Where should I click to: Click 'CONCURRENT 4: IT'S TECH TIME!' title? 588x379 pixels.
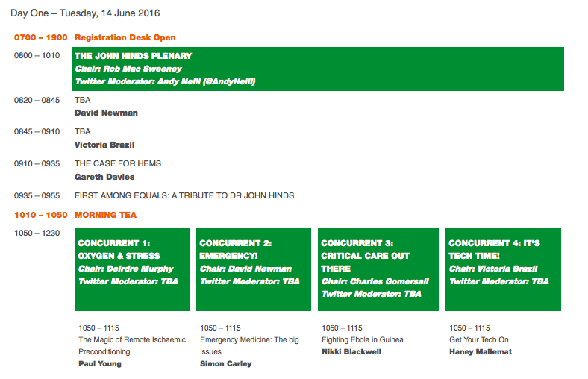click(494, 250)
